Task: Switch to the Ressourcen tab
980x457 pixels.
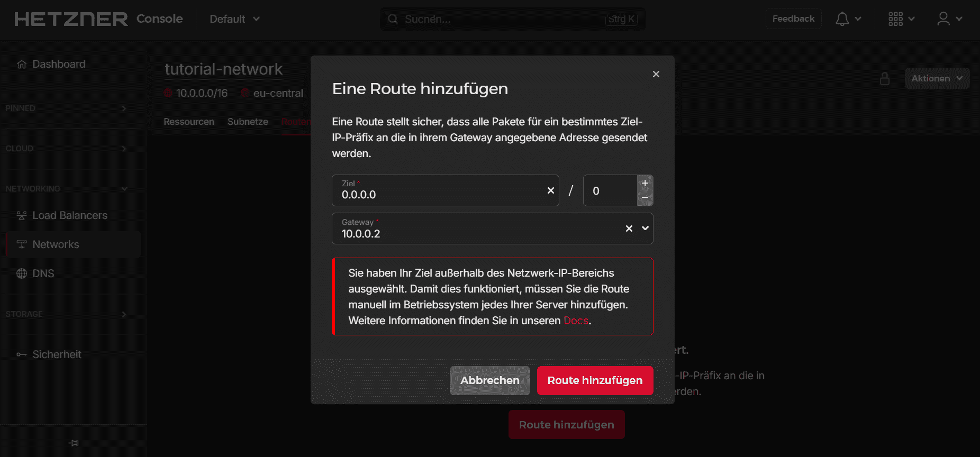Action: [x=189, y=122]
